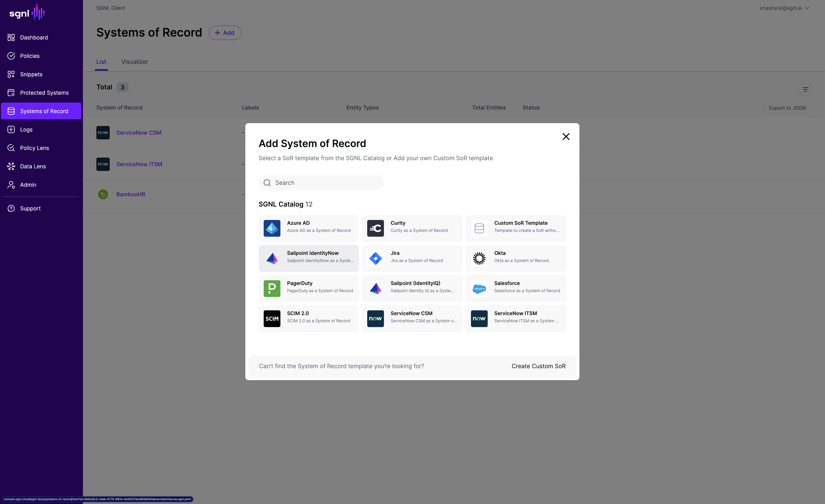Viewport: 825px width, 504px height.
Task: Click the Status column header
Action: pos(531,108)
